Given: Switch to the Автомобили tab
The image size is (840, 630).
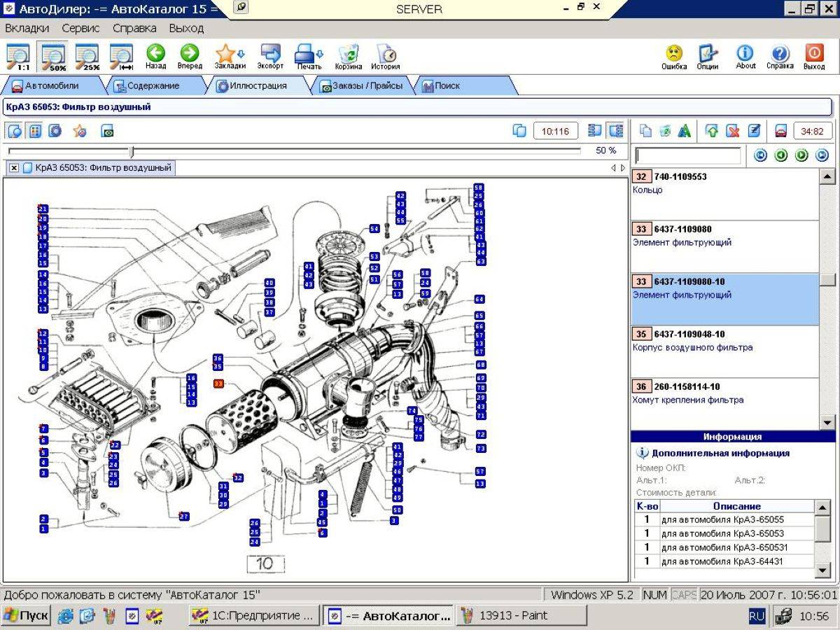Looking at the screenshot, I should click(x=52, y=85).
